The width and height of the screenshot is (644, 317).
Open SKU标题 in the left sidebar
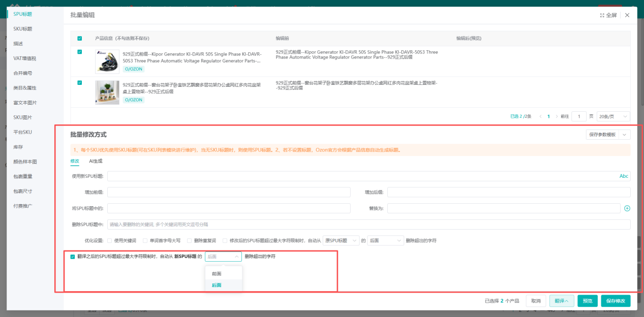[x=23, y=29]
